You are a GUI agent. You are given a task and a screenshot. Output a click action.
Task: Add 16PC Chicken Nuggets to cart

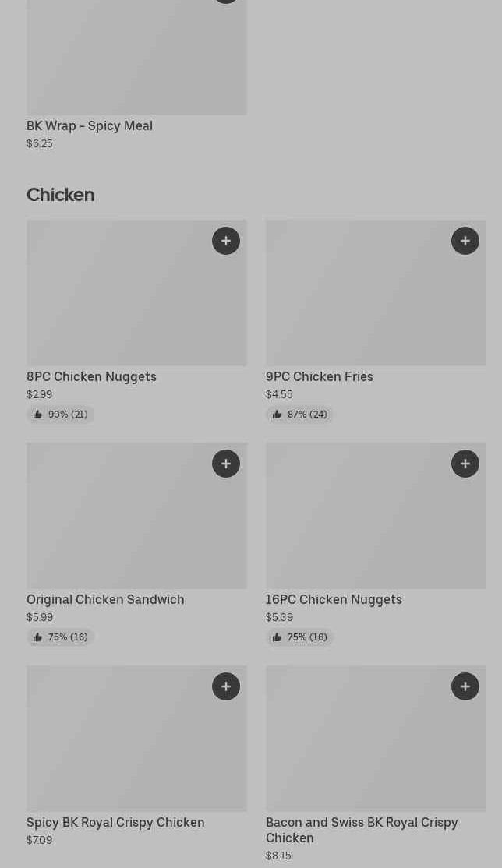[465, 464]
